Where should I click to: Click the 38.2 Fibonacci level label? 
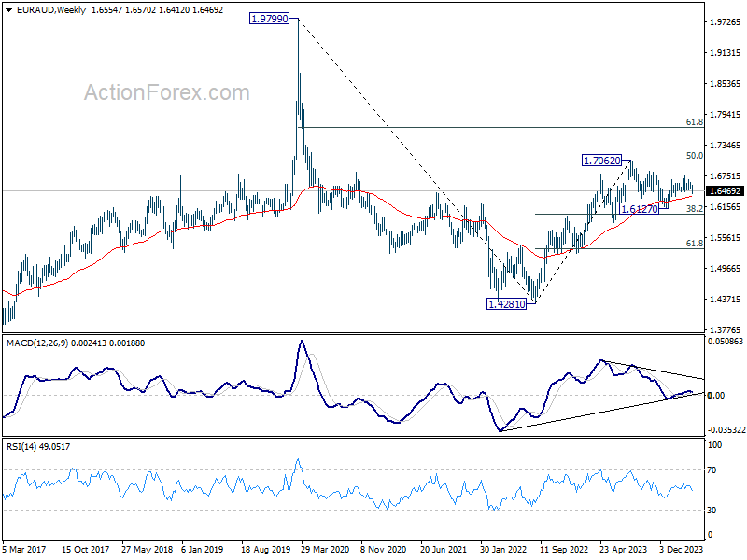click(694, 208)
